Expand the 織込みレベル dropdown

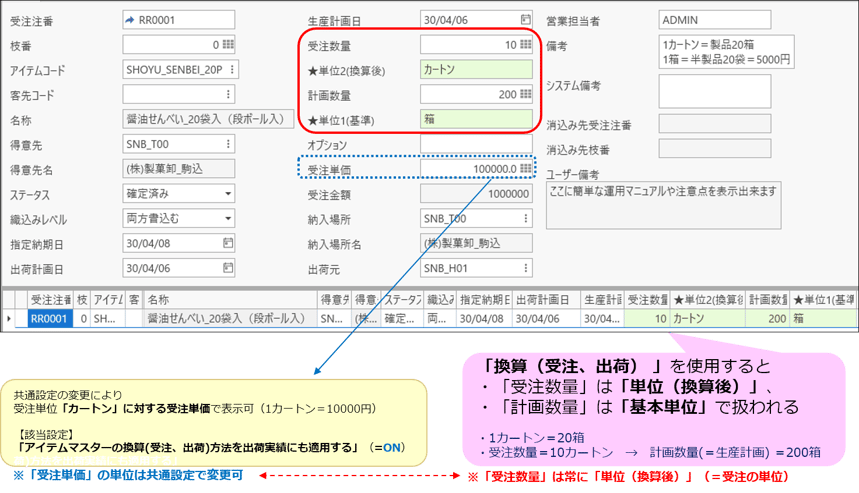228,219
